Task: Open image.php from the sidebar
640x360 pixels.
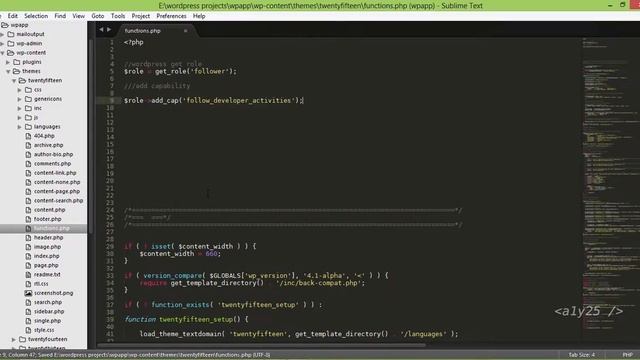Action: (47, 247)
